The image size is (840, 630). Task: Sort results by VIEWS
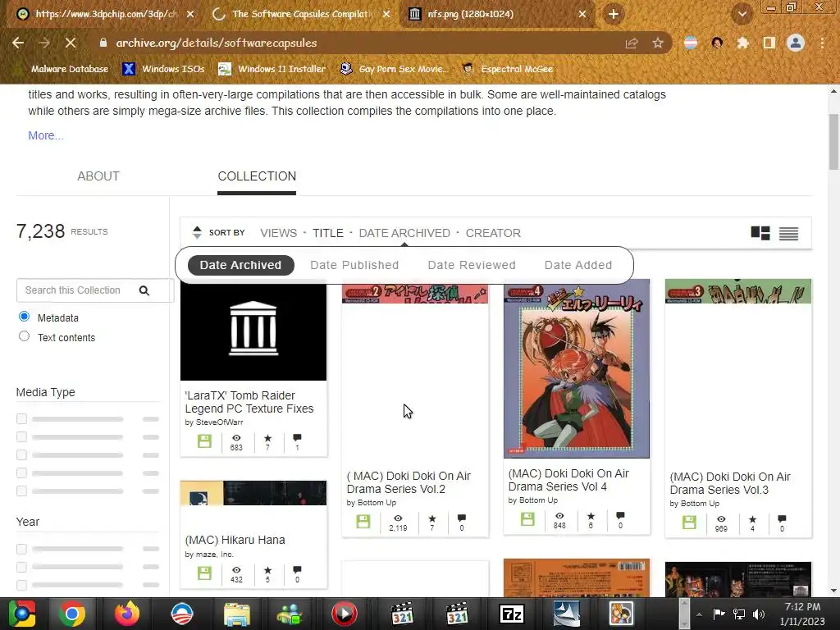pos(279,233)
